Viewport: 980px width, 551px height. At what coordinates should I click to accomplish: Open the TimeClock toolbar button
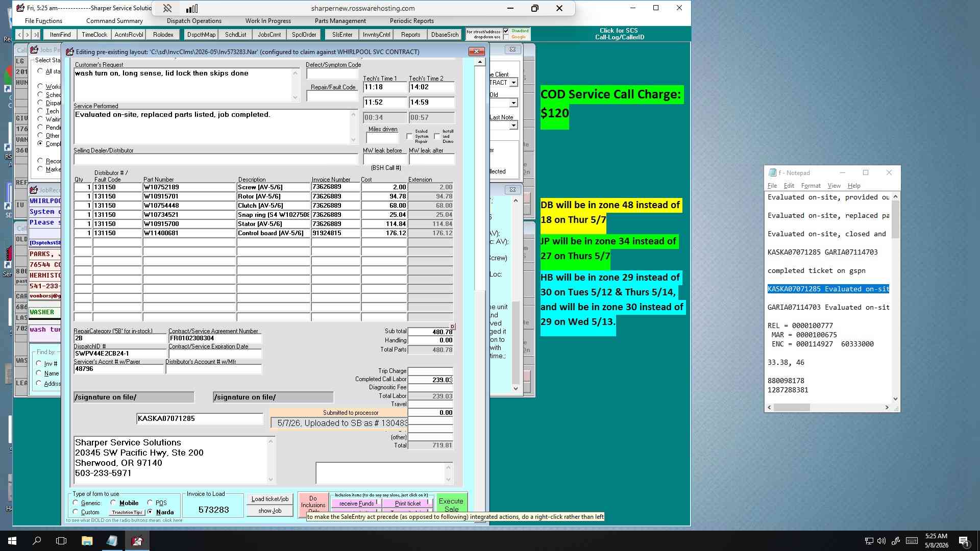tap(94, 35)
